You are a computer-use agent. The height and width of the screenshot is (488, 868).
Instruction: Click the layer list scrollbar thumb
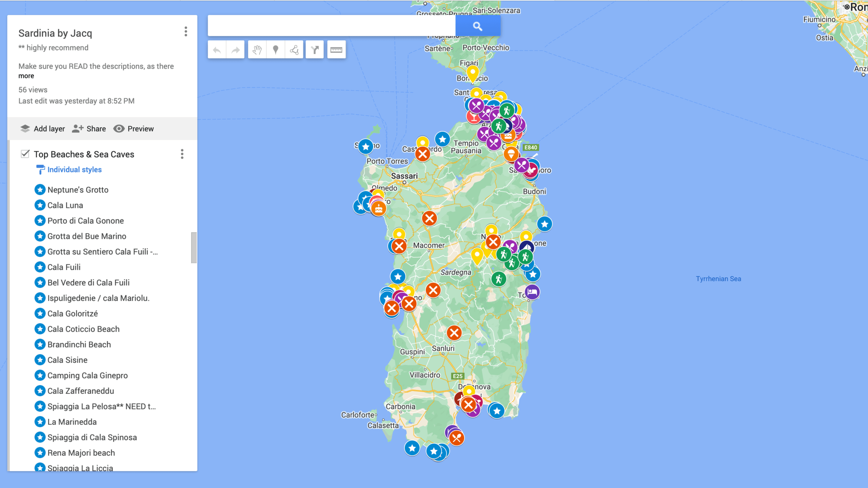(194, 248)
